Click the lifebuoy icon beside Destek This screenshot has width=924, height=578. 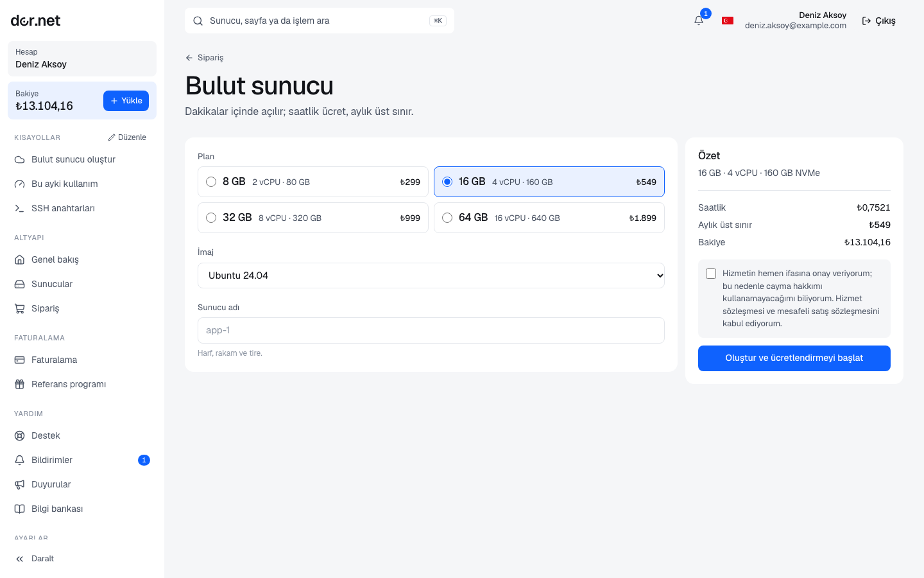[20, 435]
